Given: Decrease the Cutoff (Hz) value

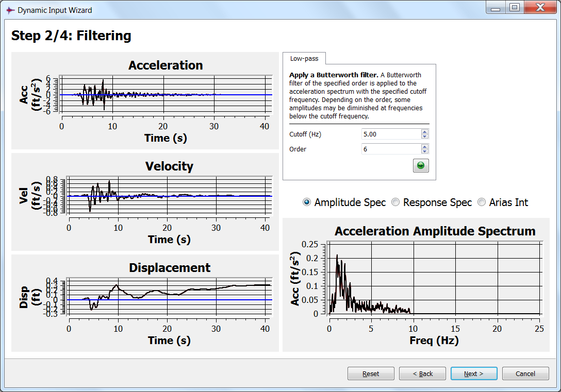Looking at the screenshot, I should [424, 137].
